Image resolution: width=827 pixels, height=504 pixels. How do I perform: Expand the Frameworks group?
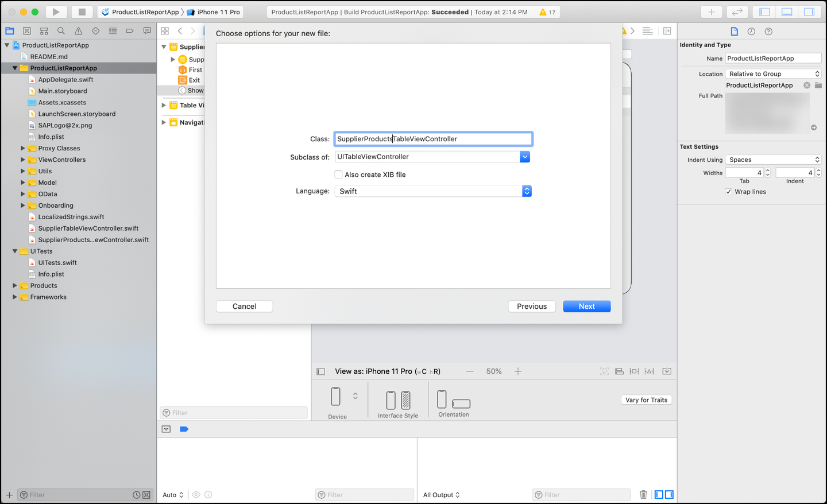pos(15,297)
